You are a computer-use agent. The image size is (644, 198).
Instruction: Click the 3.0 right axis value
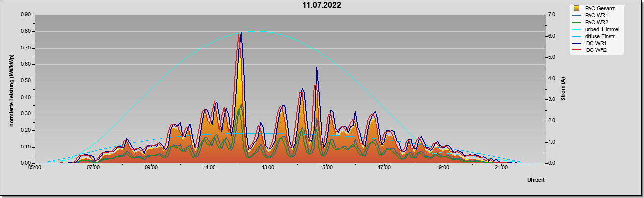click(x=553, y=99)
